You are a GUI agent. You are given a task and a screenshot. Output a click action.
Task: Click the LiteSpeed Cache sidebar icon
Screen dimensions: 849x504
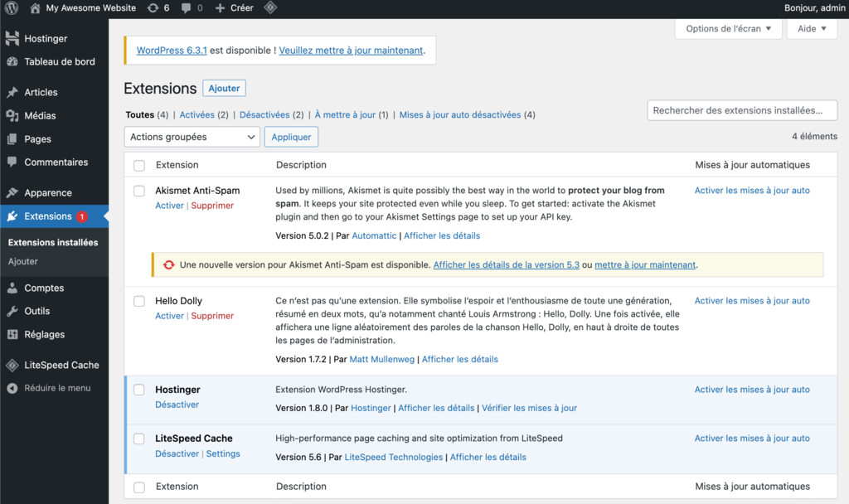(x=15, y=365)
